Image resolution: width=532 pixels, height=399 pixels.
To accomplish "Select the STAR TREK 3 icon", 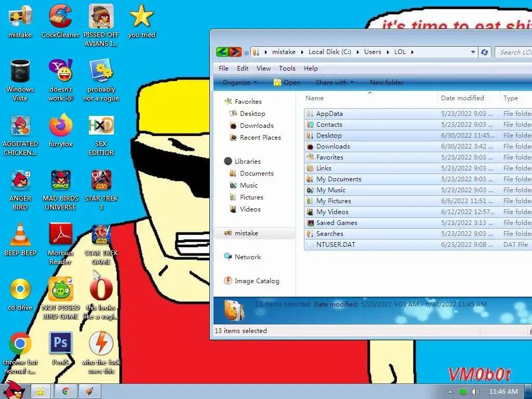I will click(x=101, y=190).
